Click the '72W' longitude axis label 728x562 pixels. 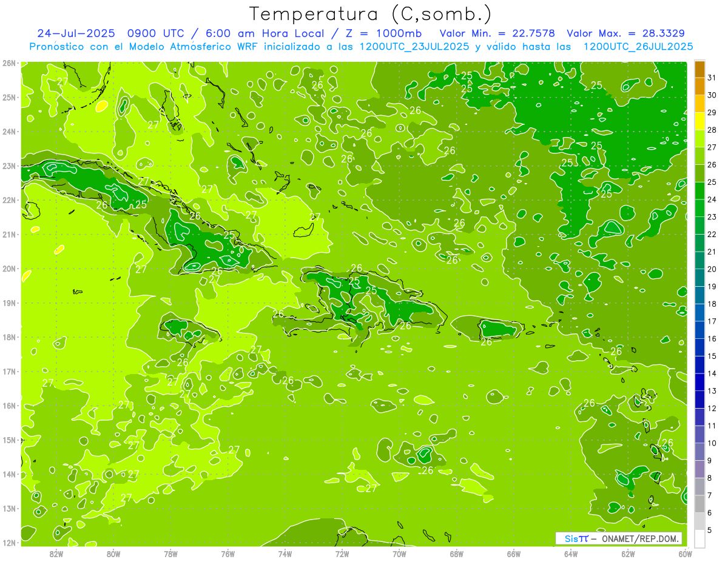[342, 554]
